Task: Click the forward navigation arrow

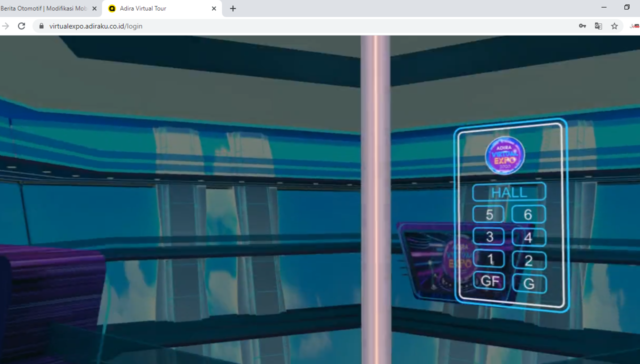Action: pos(6,26)
